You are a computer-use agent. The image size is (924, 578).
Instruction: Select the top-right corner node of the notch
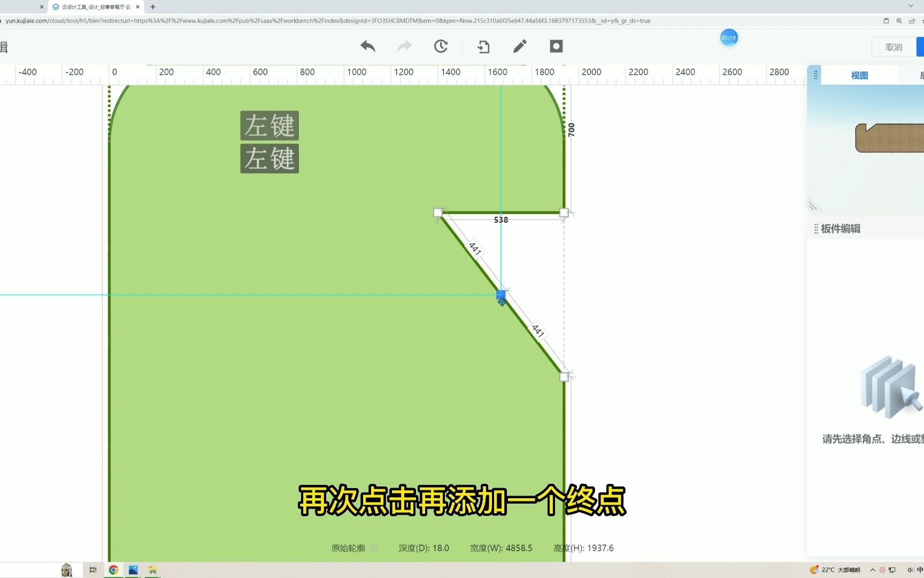[564, 212]
